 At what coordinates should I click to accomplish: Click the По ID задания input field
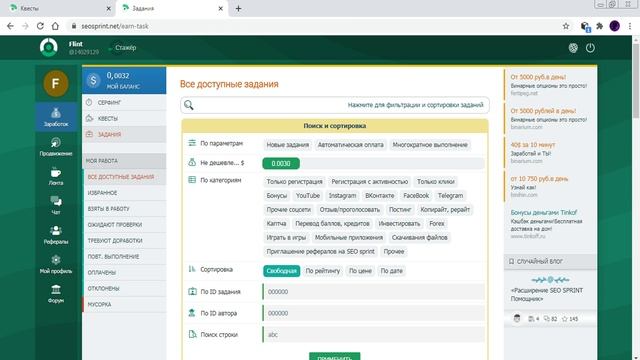(x=373, y=292)
